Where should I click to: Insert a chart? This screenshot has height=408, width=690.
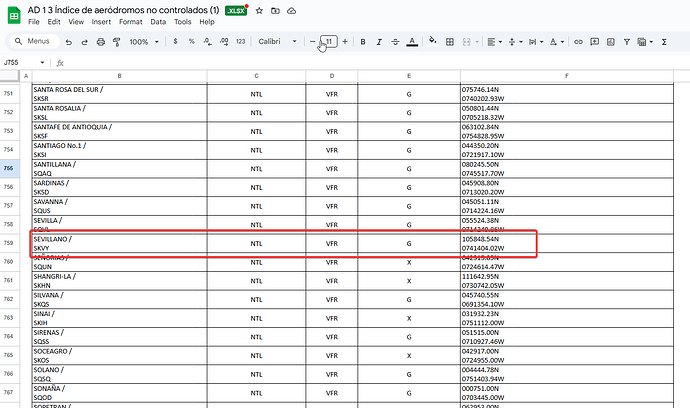click(611, 42)
